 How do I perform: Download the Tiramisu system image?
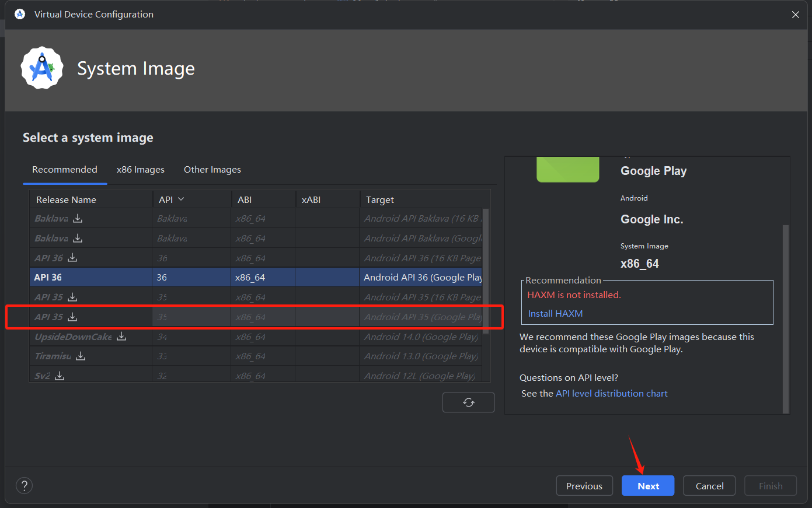point(81,356)
